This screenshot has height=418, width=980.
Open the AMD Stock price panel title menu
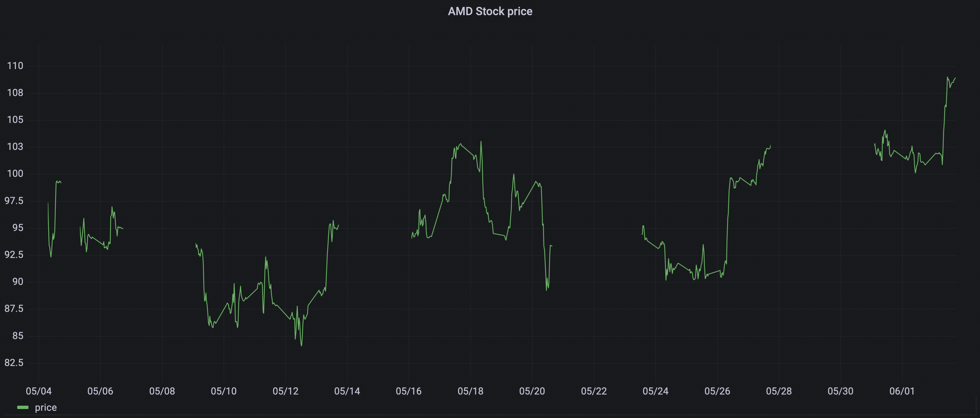click(490, 11)
